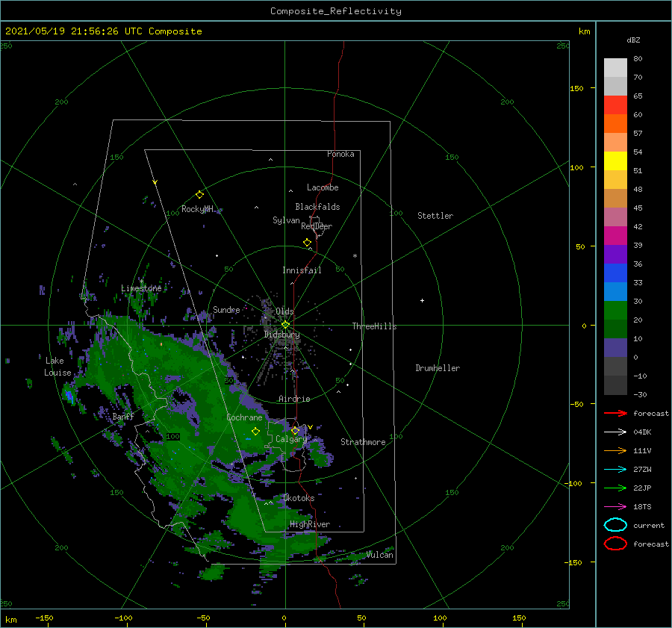
Task: Click the red forecast arrow in legend
Action: (x=615, y=413)
